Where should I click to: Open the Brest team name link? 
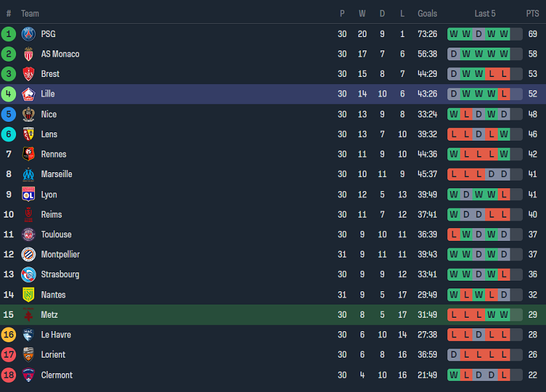(x=50, y=74)
